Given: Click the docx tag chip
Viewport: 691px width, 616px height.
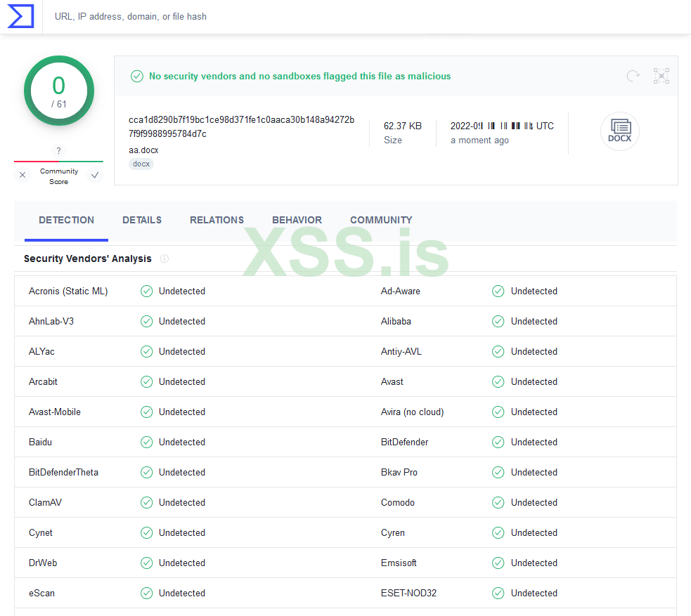Looking at the screenshot, I should coord(141,164).
